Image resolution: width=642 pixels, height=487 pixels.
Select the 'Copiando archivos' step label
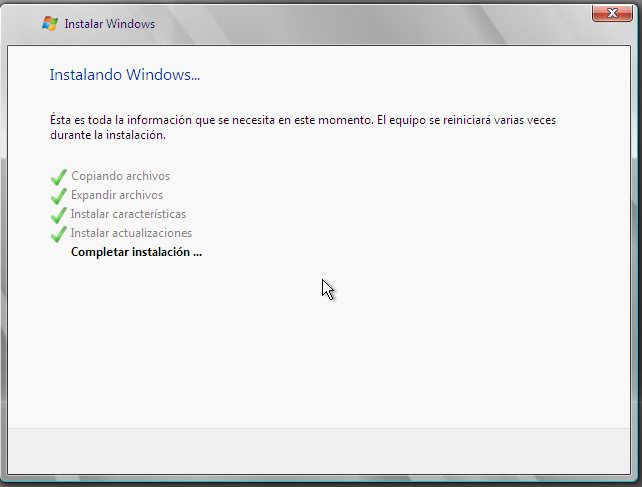pos(120,176)
